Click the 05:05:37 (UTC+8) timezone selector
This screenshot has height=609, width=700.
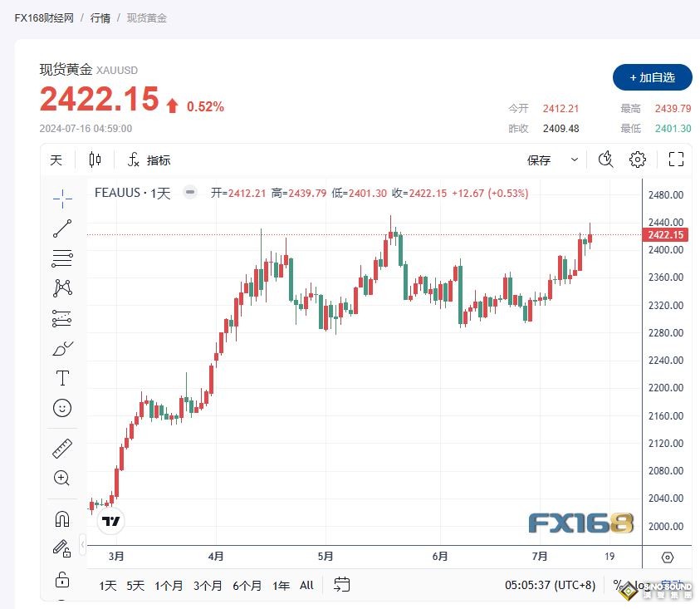[x=550, y=585]
